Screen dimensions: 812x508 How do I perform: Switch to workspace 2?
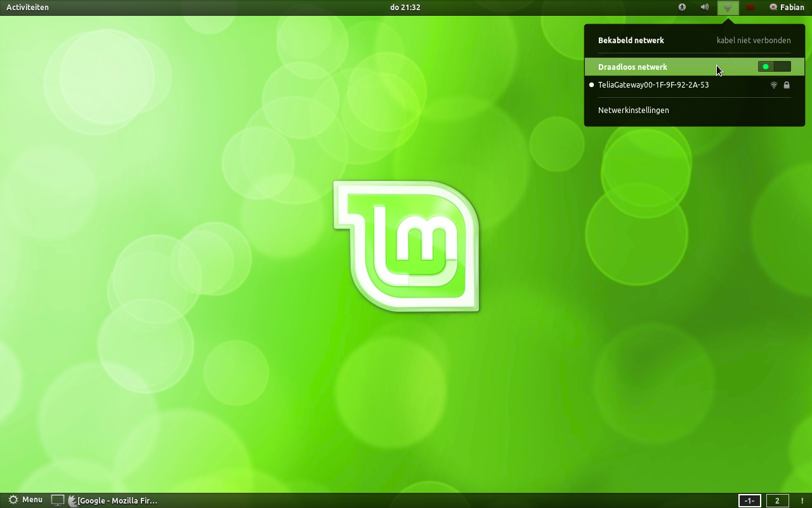pos(777,500)
